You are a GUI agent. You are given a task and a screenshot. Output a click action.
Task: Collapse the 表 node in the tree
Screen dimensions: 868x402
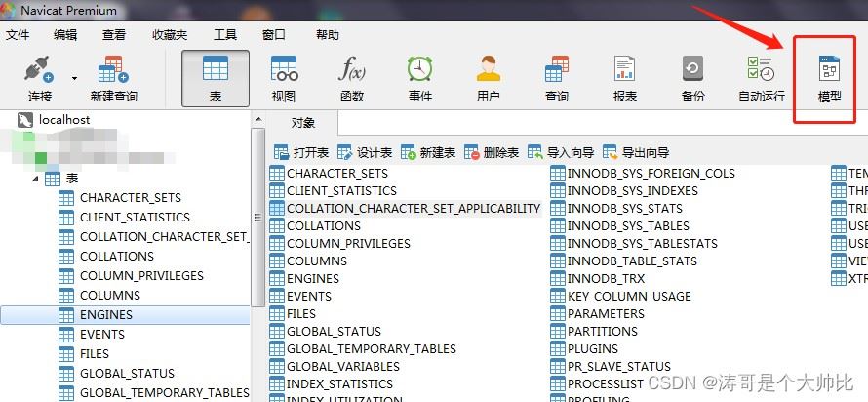tap(35, 179)
